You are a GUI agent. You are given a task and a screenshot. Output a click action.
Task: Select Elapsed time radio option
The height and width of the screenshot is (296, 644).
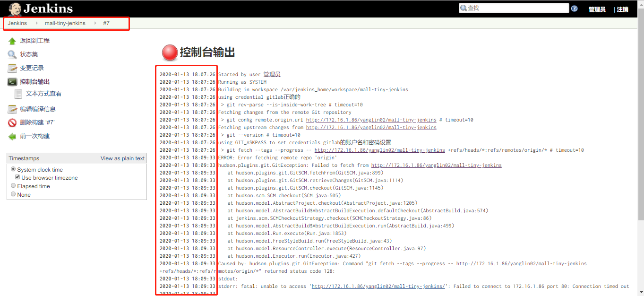pos(13,186)
